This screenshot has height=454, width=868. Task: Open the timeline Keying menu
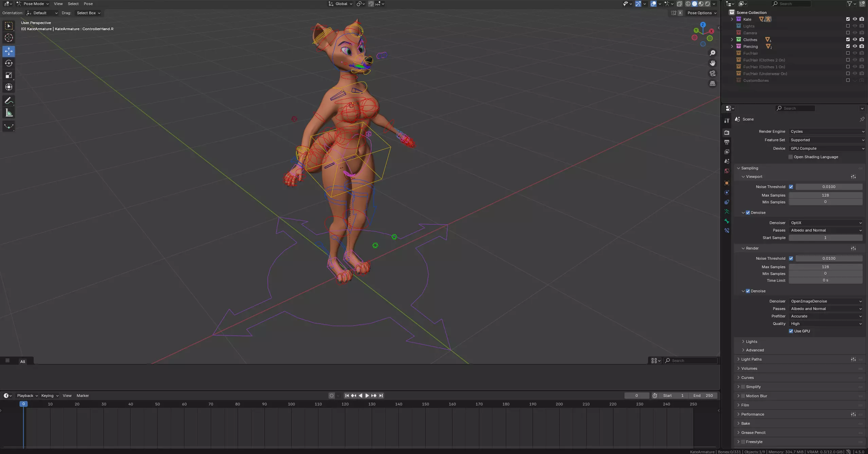click(x=50, y=396)
